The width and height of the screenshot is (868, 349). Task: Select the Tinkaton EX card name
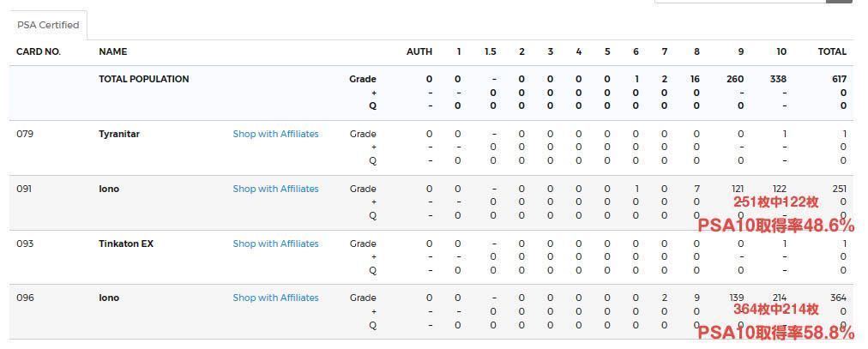126,244
